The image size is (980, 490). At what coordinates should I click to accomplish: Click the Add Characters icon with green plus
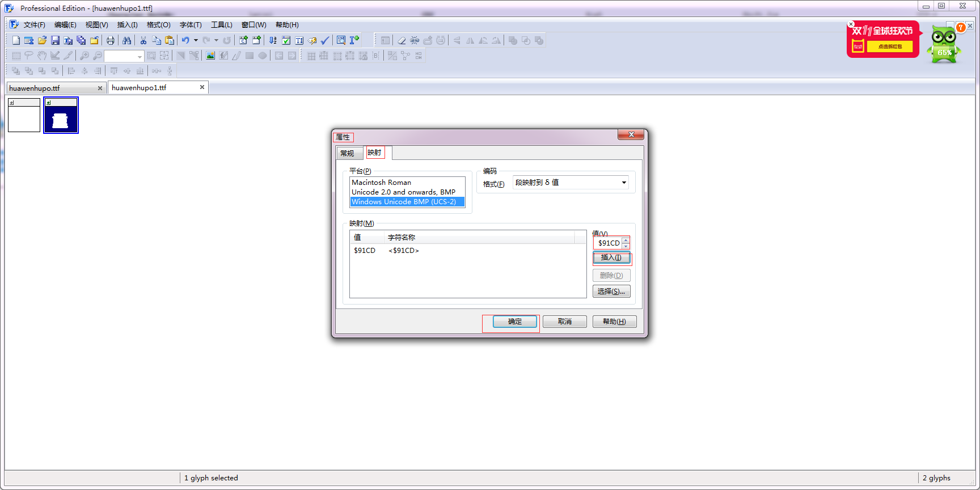tap(244, 40)
